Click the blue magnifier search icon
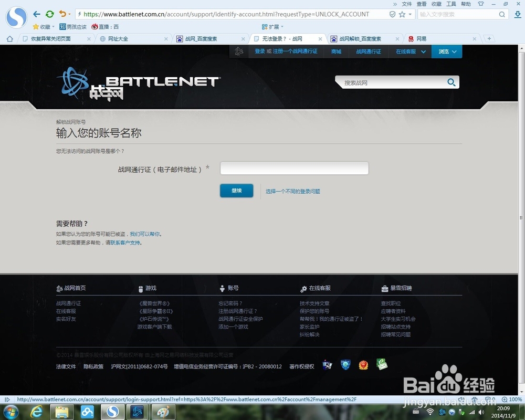 451,82
